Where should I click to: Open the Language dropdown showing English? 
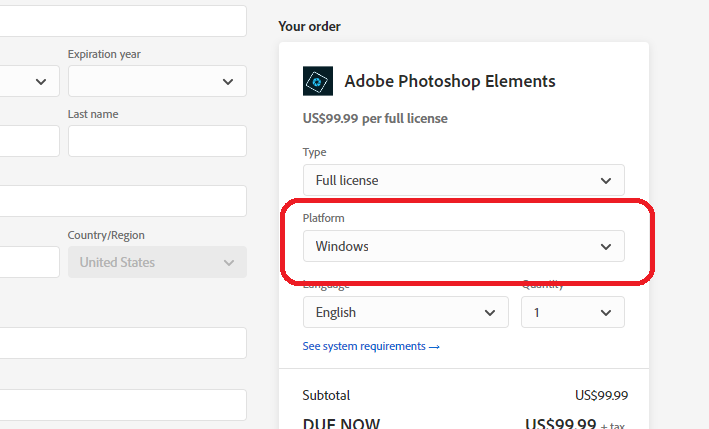[405, 312]
